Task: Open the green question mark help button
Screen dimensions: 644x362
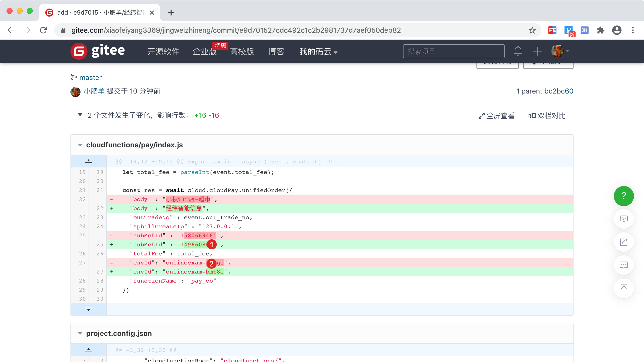Action: coord(624,196)
